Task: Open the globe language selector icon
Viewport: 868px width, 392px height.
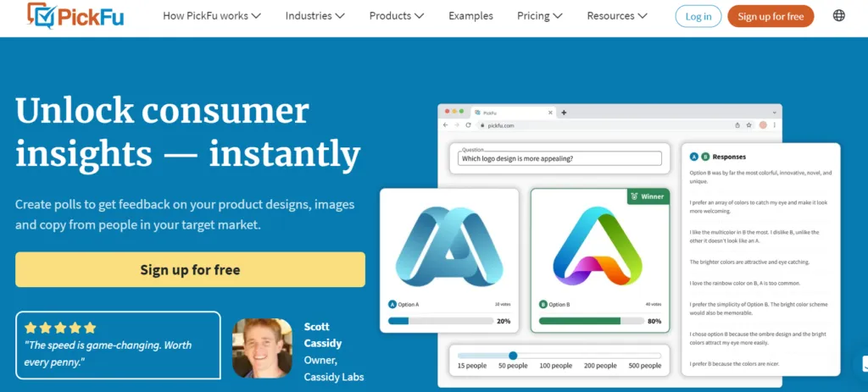Action: (x=838, y=15)
